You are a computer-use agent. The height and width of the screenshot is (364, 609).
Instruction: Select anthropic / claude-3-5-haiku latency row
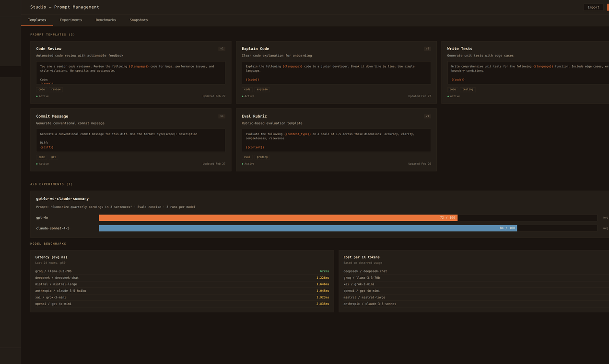182,291
